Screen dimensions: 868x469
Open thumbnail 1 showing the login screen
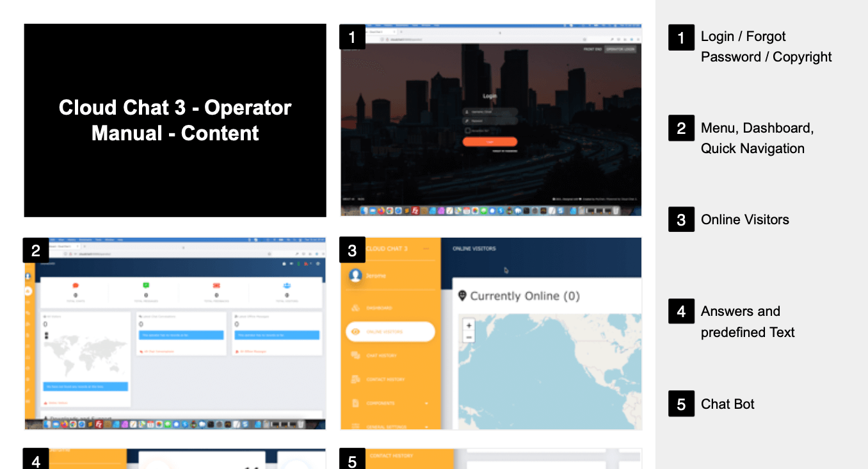[490, 120]
